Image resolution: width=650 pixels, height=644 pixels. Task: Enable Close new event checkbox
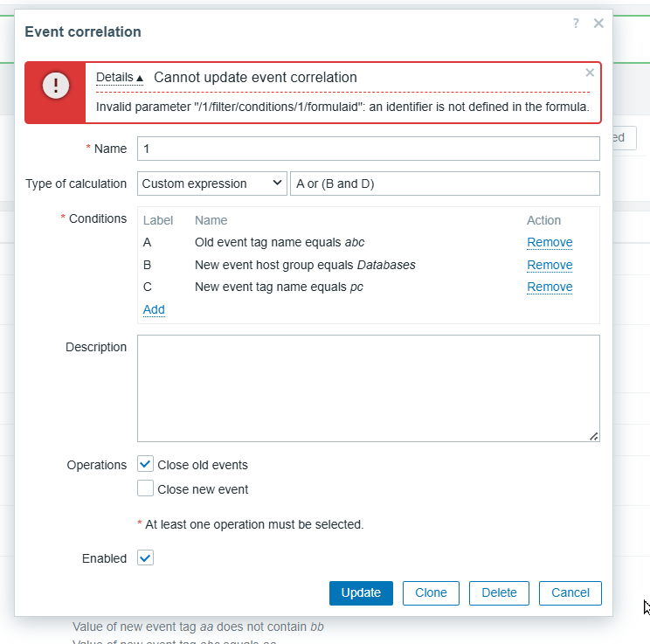146,488
